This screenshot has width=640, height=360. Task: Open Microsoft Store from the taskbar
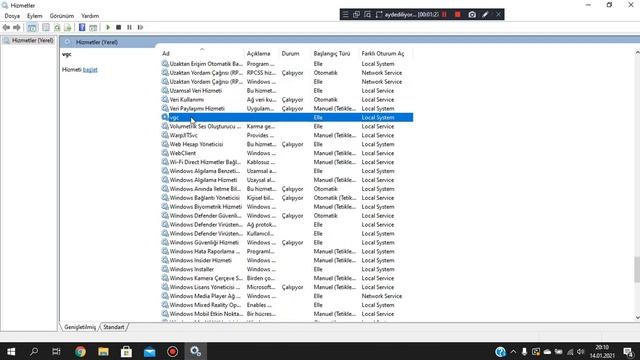(x=127, y=351)
